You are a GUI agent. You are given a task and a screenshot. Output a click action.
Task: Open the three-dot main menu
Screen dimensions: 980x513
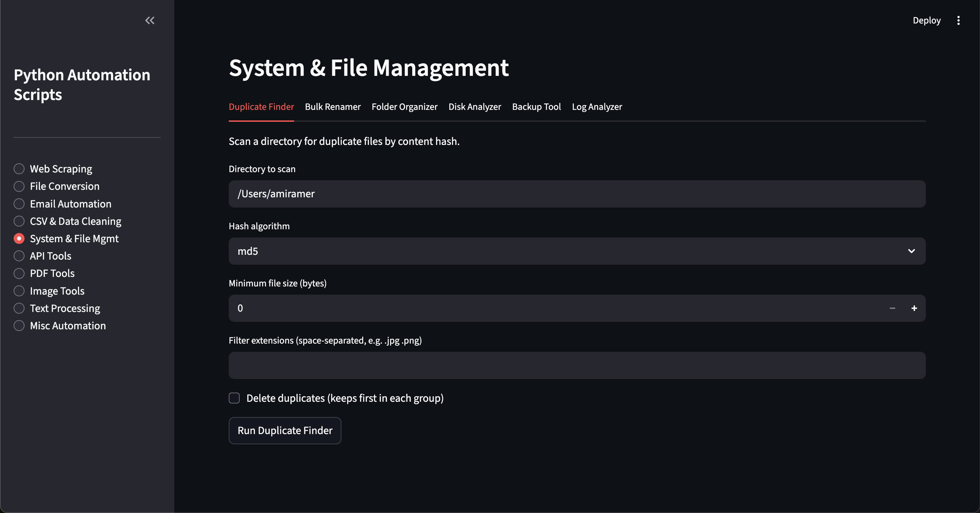pyautogui.click(x=958, y=20)
